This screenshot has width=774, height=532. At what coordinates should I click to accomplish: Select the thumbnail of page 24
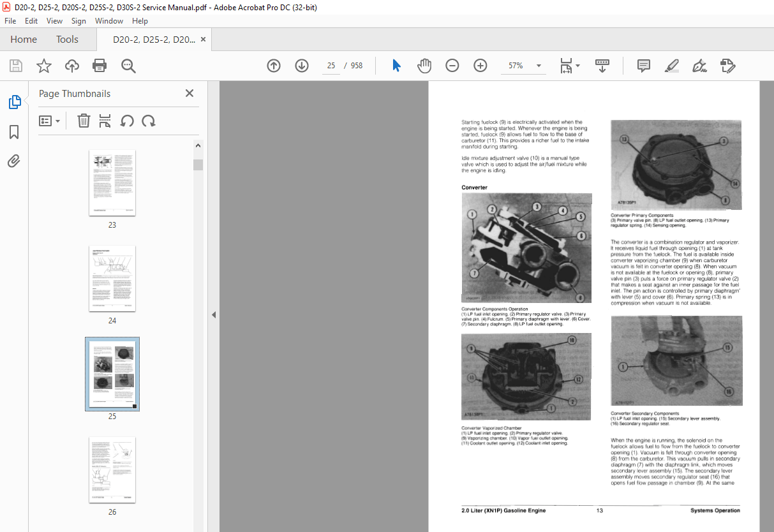tap(112, 279)
